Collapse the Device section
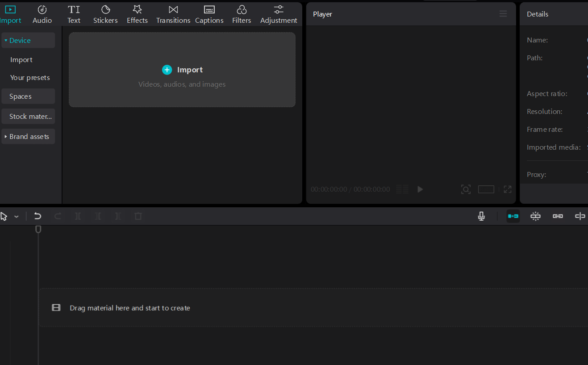This screenshot has width=588, height=365. [28, 40]
